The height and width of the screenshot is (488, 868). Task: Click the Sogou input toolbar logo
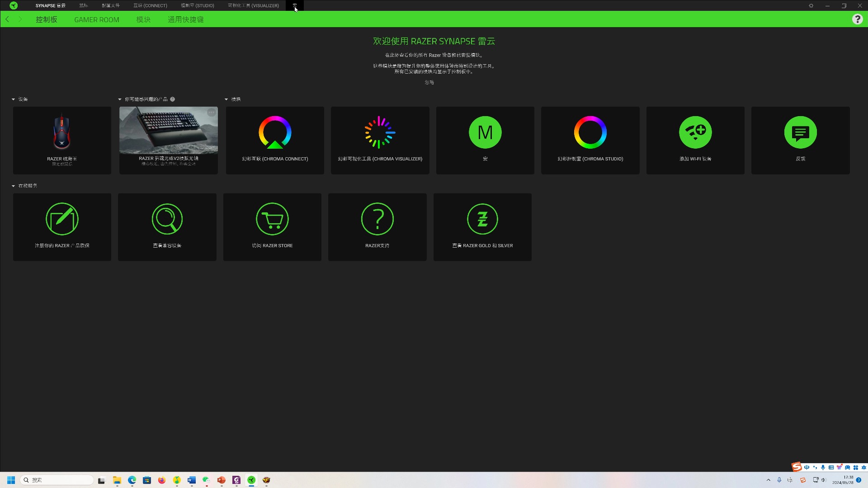click(x=797, y=467)
